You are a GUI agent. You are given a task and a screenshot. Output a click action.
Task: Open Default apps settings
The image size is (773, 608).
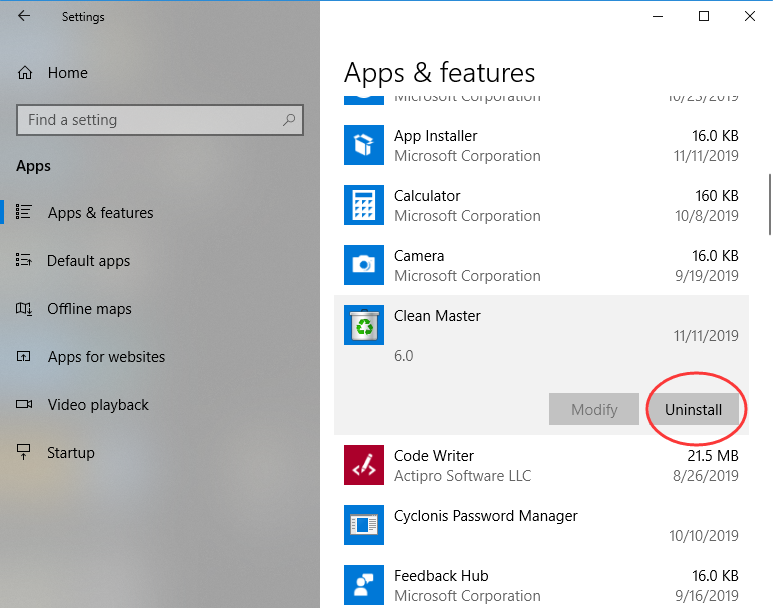pos(89,260)
